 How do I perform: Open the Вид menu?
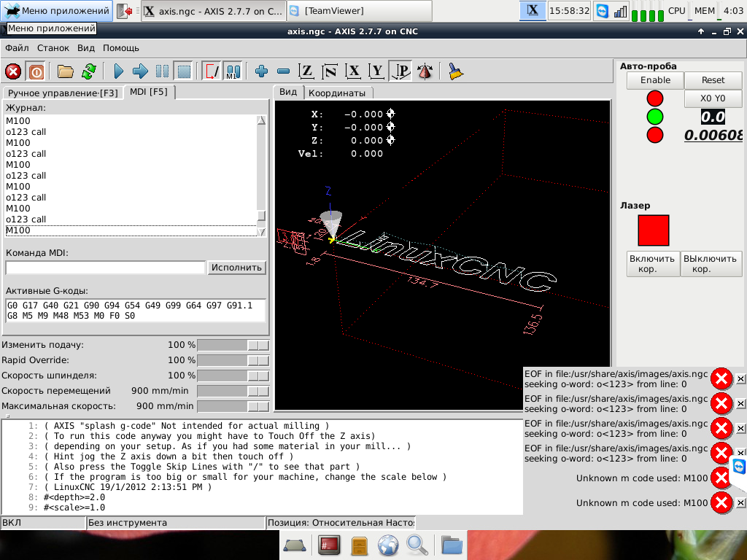point(86,48)
